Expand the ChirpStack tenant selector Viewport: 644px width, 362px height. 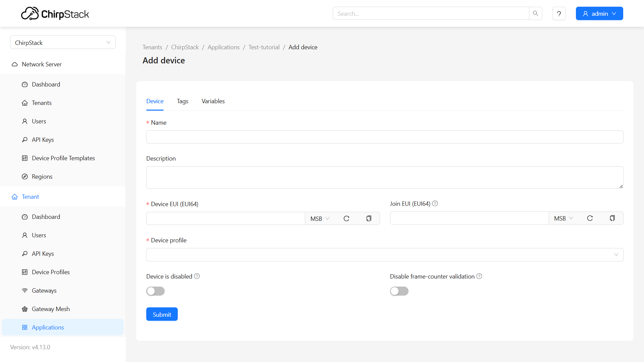[63, 43]
